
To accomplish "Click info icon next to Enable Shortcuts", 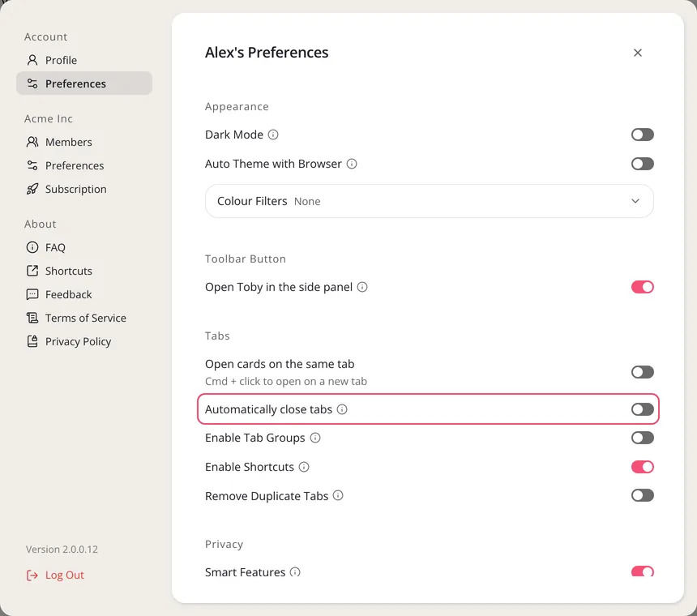I will [x=304, y=467].
